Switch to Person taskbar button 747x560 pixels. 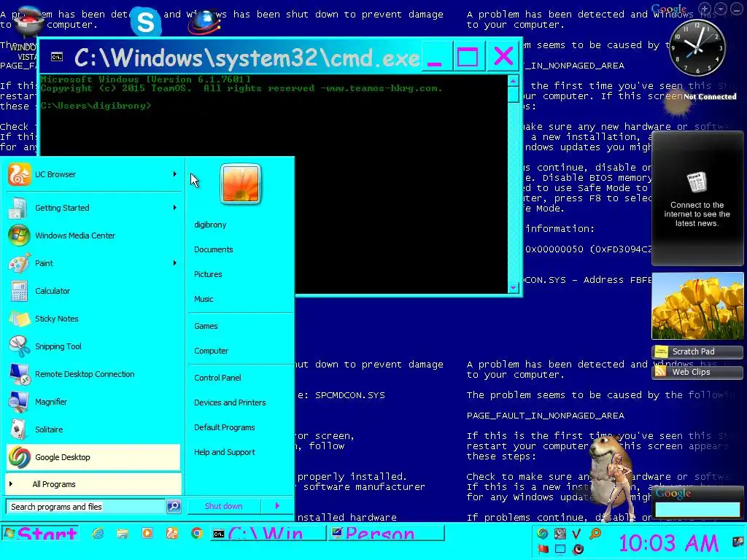[386, 533]
